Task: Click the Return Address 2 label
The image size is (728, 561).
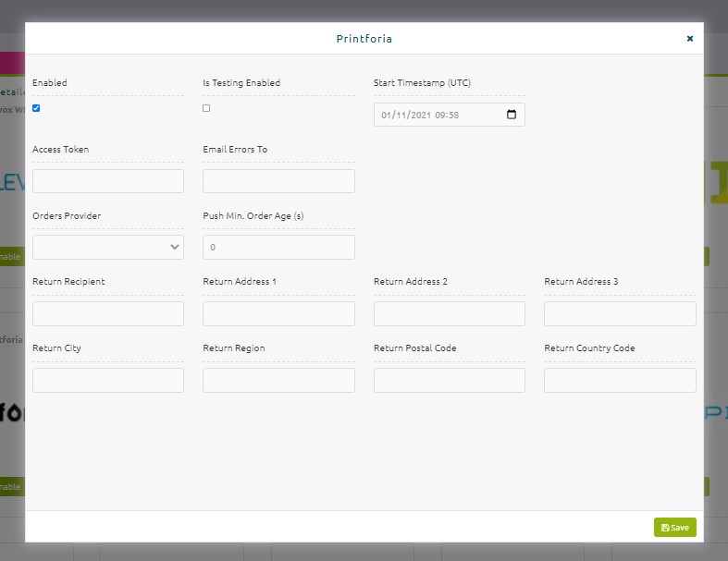Action: [x=411, y=281]
